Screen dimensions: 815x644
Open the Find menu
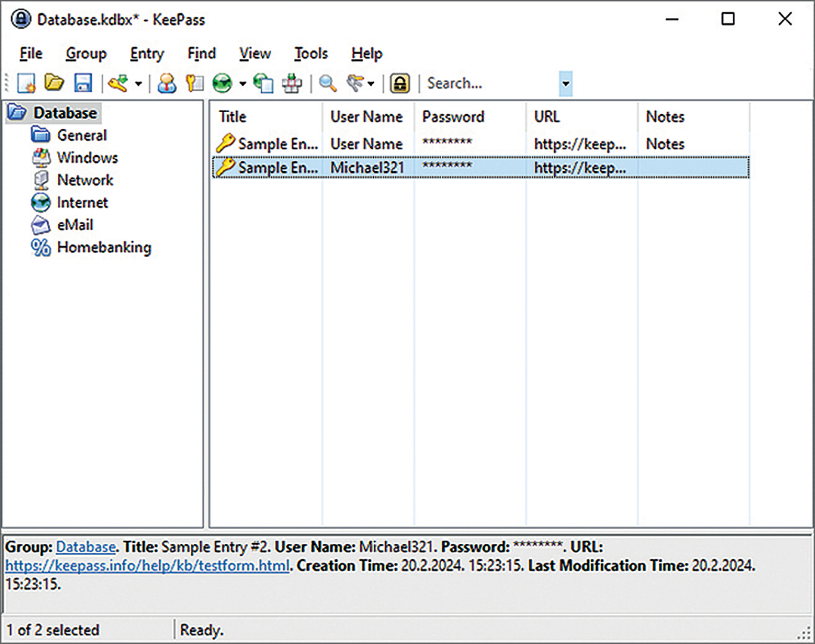tap(202, 54)
